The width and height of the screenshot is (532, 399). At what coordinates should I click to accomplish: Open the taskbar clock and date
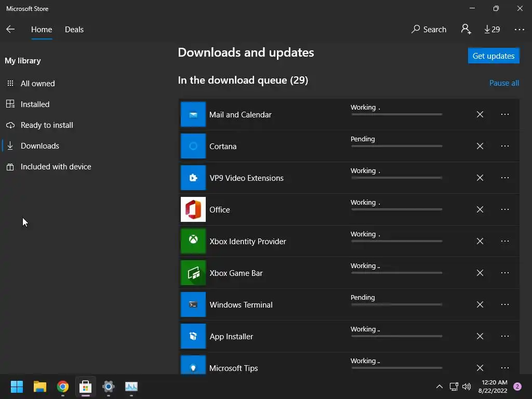[x=493, y=387]
